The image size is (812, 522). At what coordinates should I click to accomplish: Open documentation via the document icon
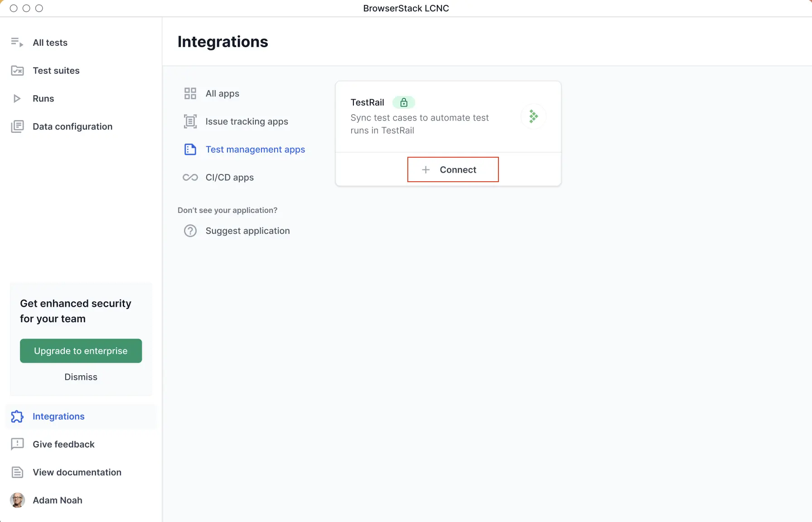(17, 472)
